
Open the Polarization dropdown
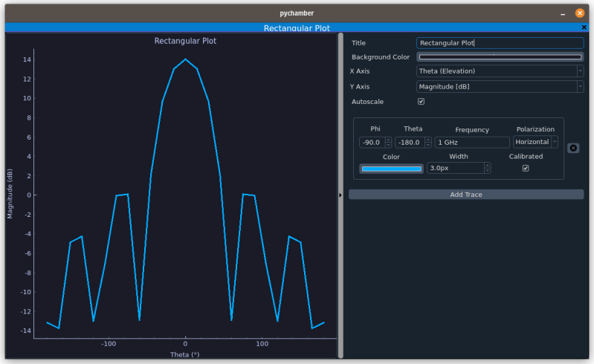535,142
